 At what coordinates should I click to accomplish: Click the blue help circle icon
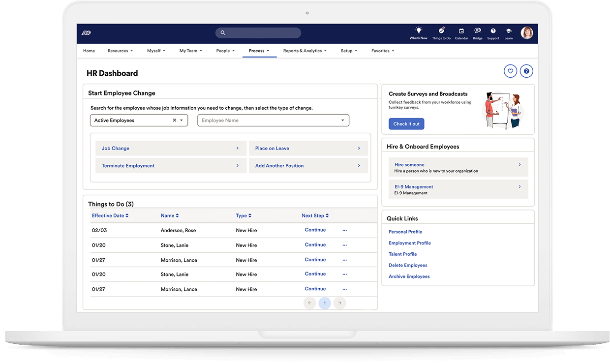coord(526,71)
